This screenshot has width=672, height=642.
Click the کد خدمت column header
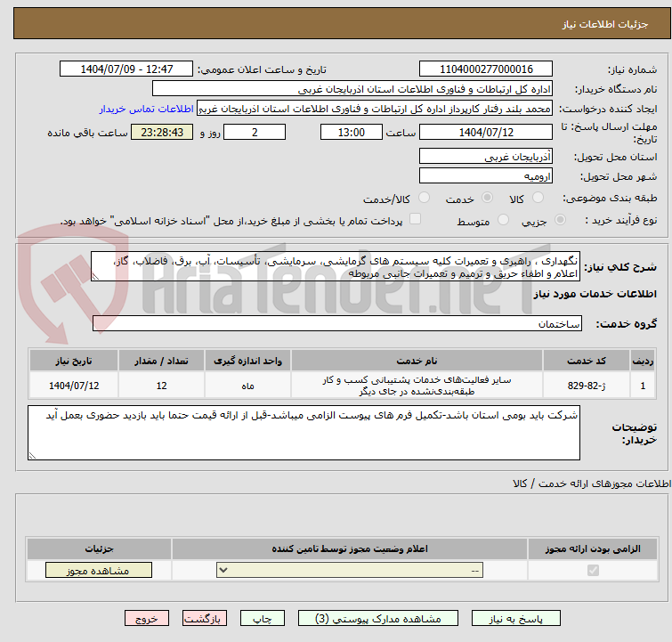point(586,362)
